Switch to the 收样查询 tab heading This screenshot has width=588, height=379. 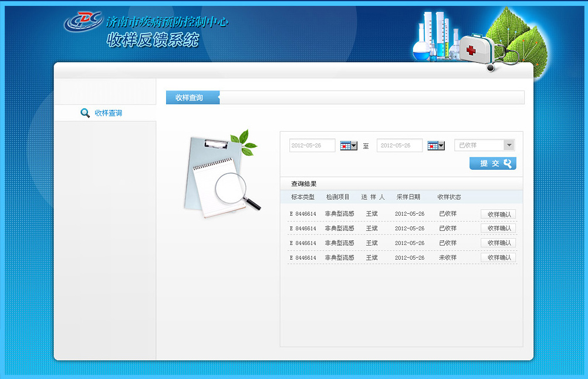pos(190,98)
